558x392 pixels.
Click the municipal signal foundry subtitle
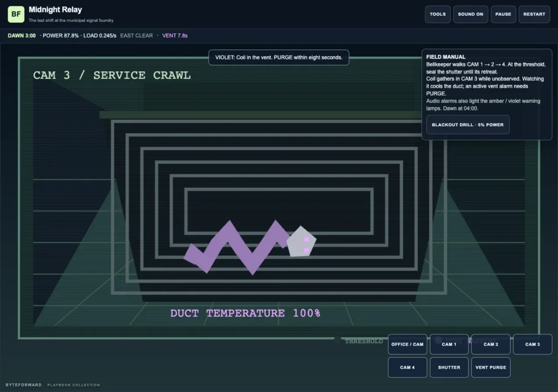[x=71, y=20]
